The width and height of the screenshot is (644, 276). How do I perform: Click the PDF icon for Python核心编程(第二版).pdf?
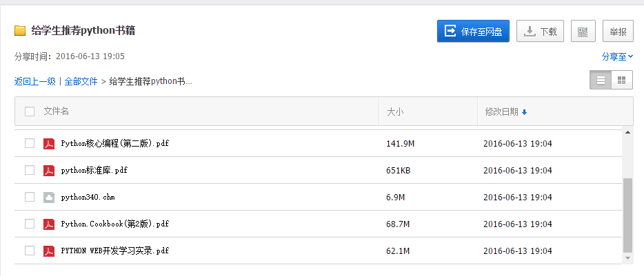(x=49, y=144)
